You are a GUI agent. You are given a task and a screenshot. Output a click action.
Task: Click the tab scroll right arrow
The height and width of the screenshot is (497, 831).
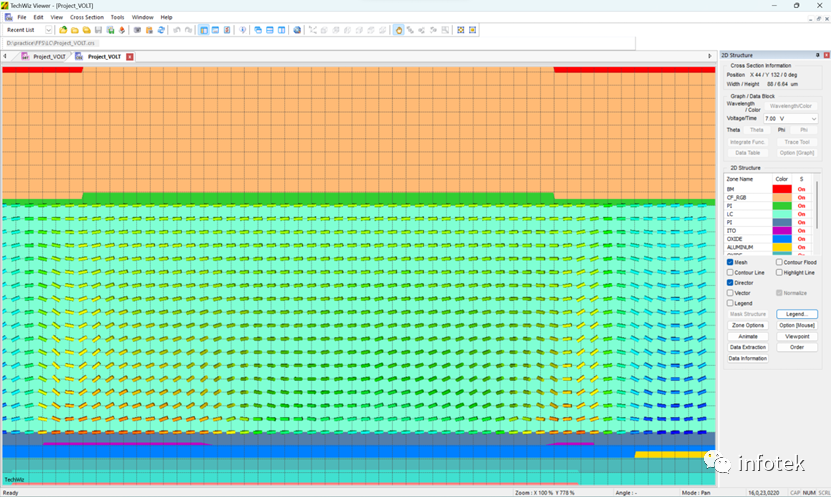[x=710, y=56]
